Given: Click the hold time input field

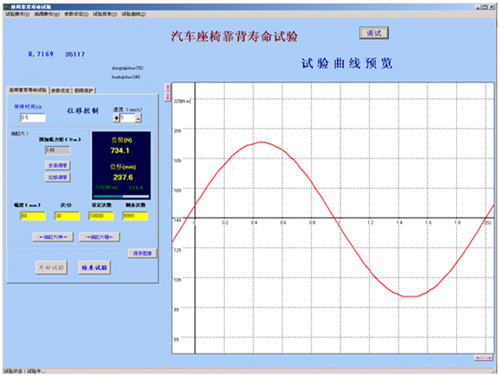Looking at the screenshot, I should pyautogui.click(x=33, y=117).
